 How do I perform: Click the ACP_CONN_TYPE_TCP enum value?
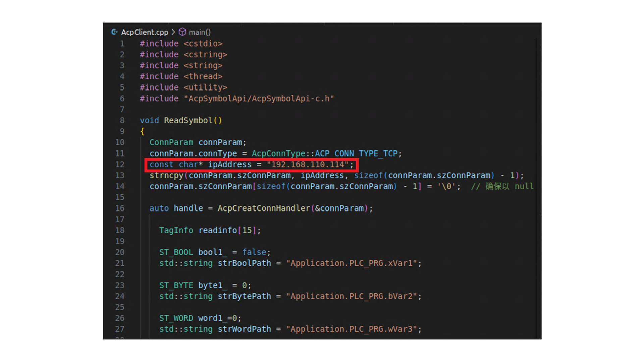click(356, 154)
